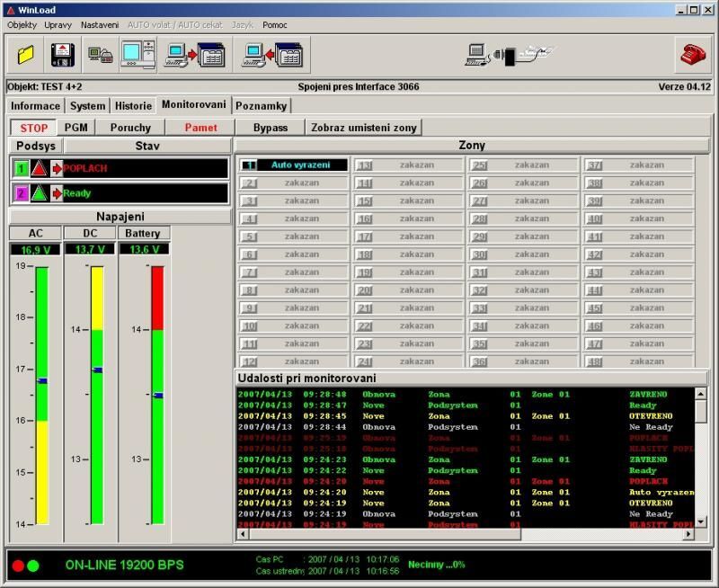Toggle the STOP monitoring button
Screen dimensions: 719x588
coord(34,128)
